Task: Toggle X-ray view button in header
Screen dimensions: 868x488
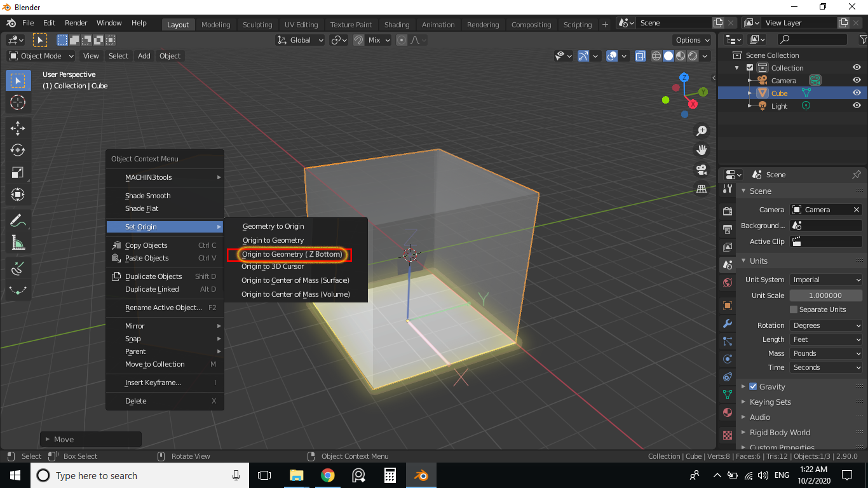Action: pyautogui.click(x=641, y=56)
